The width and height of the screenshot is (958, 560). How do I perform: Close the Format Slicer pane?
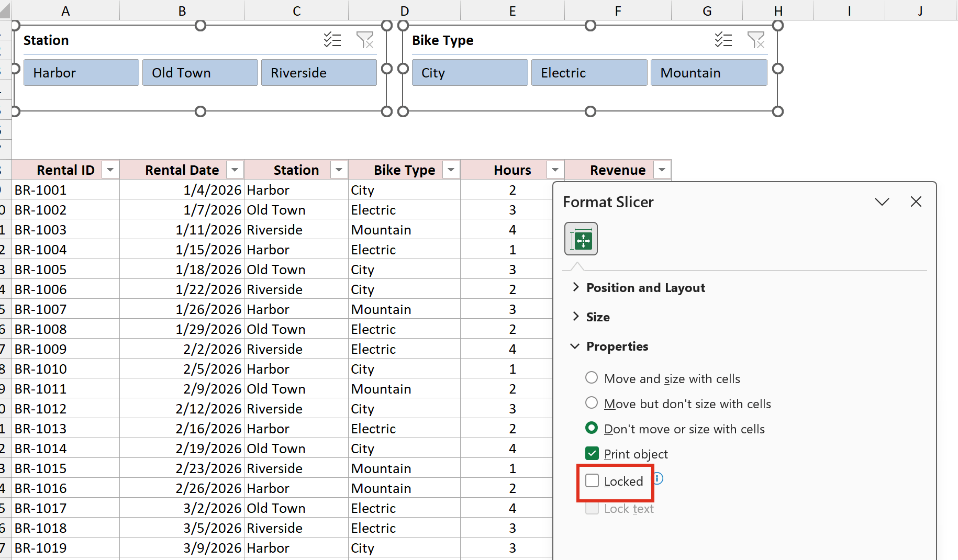pyautogui.click(x=916, y=201)
